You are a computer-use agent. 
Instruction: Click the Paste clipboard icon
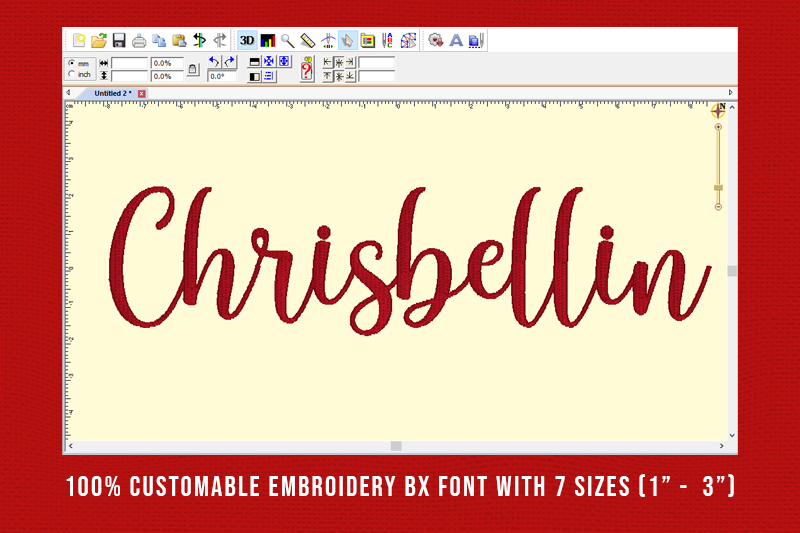(179, 40)
